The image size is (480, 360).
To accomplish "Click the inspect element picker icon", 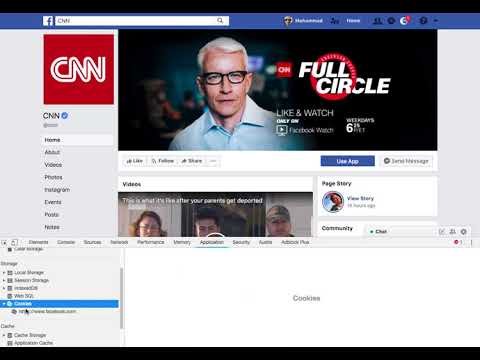I will pos(4,242).
